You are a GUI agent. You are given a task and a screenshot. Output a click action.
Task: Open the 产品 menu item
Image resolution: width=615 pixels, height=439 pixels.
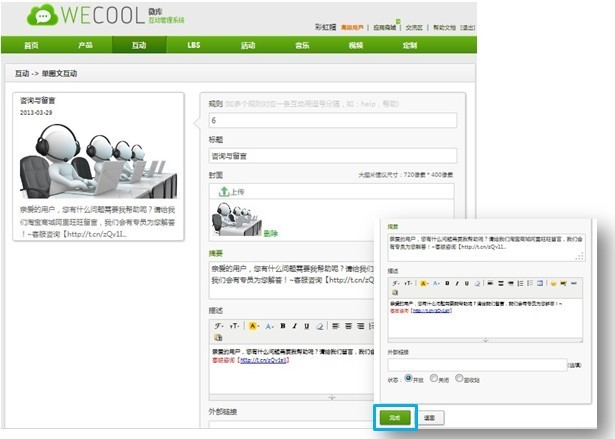85,45
